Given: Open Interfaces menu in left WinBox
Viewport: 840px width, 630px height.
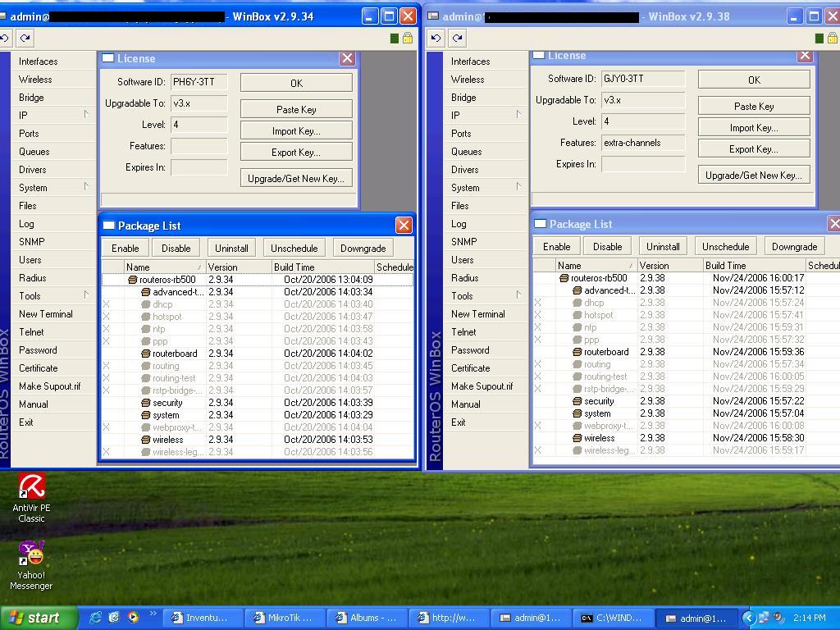Looking at the screenshot, I should pos(53,61).
